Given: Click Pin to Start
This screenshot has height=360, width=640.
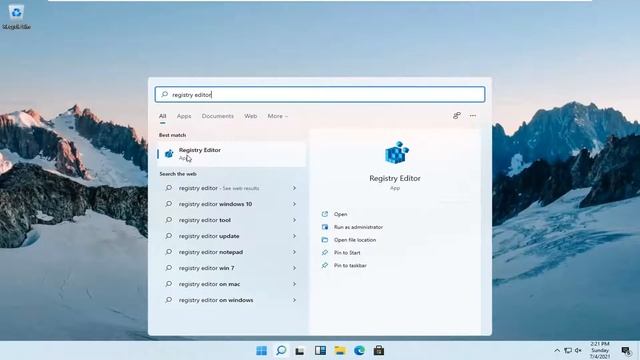Looking at the screenshot, I should pyautogui.click(x=347, y=252).
